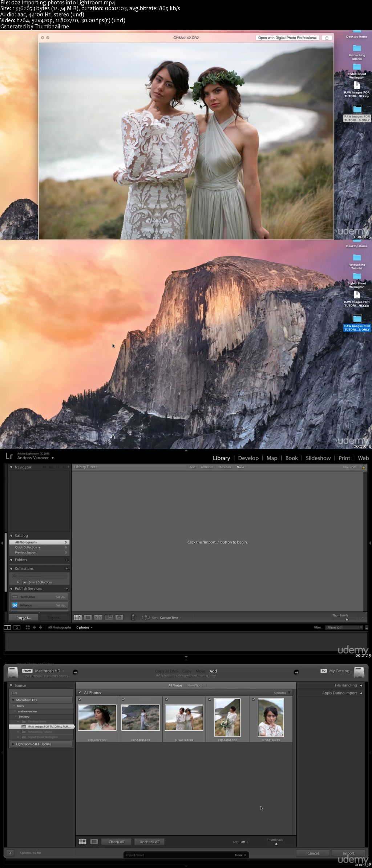Open the Andrew Vanover identity dropdown
Viewport: 372px width, 868px height.
point(36,458)
